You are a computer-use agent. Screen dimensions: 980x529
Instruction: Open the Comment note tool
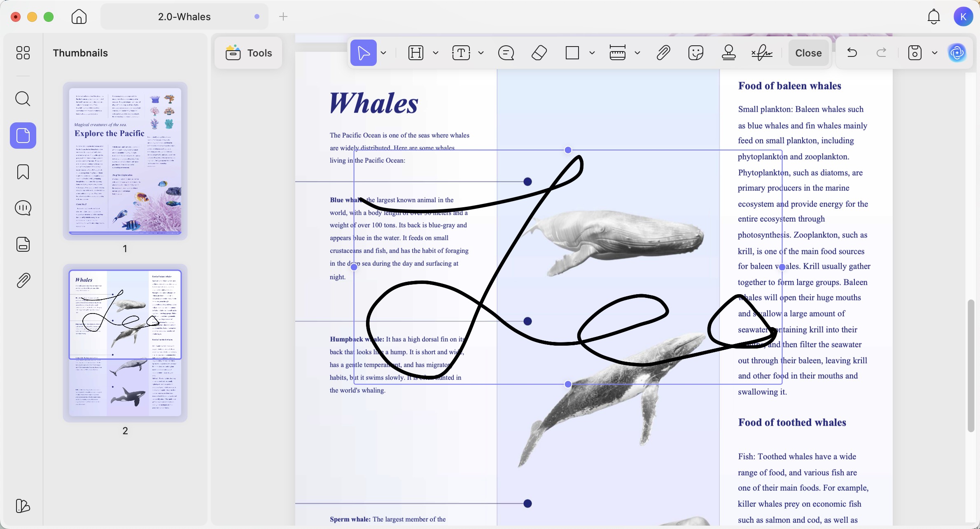coord(506,53)
